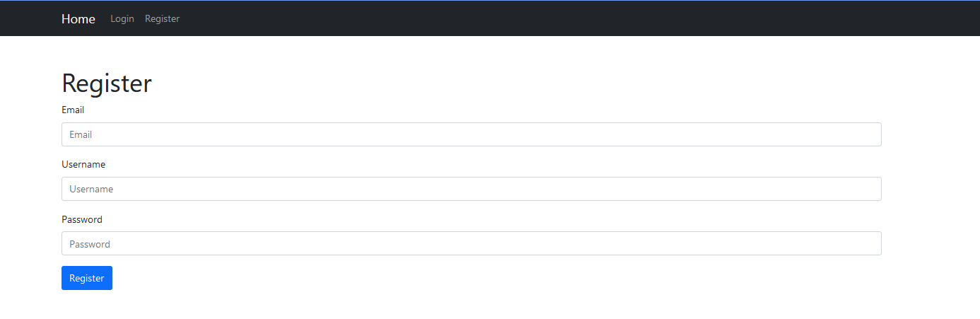This screenshot has width=980, height=319.
Task: Go to the Home navbar brand link
Action: [78, 19]
